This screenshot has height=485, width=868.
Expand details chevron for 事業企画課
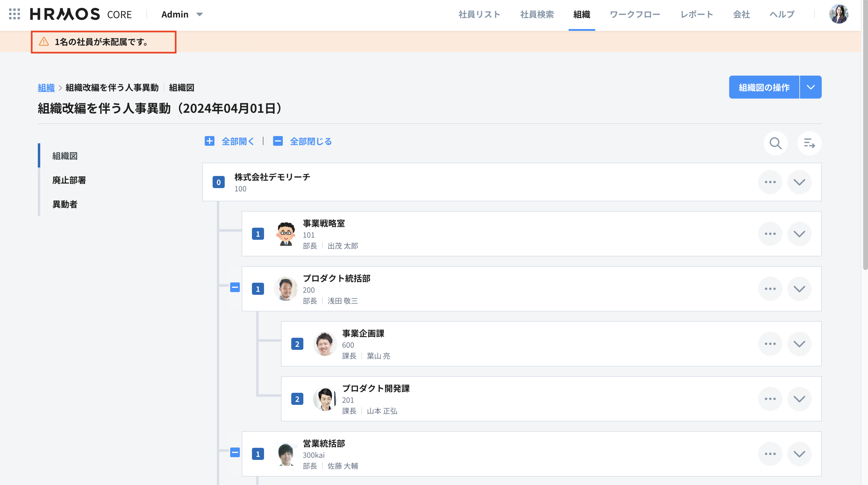tap(799, 344)
